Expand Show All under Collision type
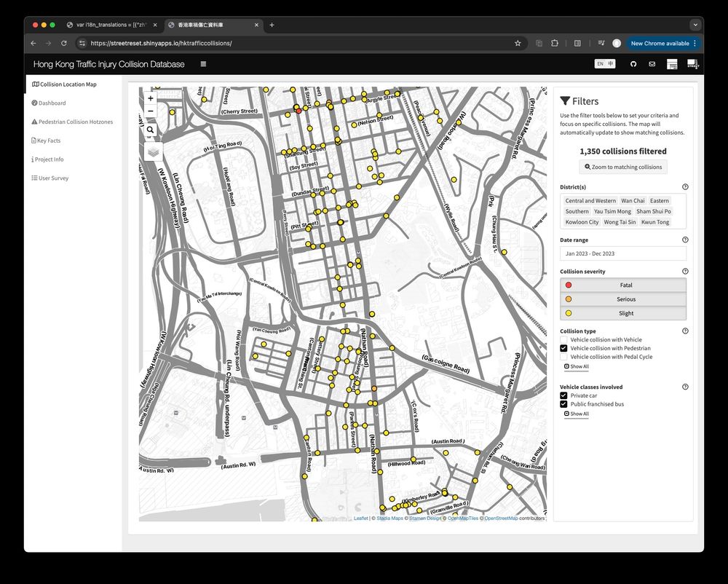Viewport: 728px width, 584px height. coord(576,367)
